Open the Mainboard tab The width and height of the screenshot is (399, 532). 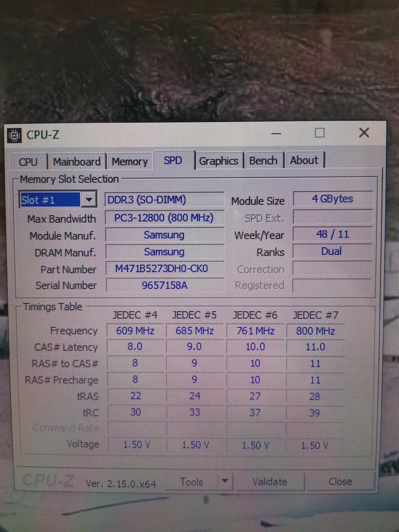coord(76,162)
